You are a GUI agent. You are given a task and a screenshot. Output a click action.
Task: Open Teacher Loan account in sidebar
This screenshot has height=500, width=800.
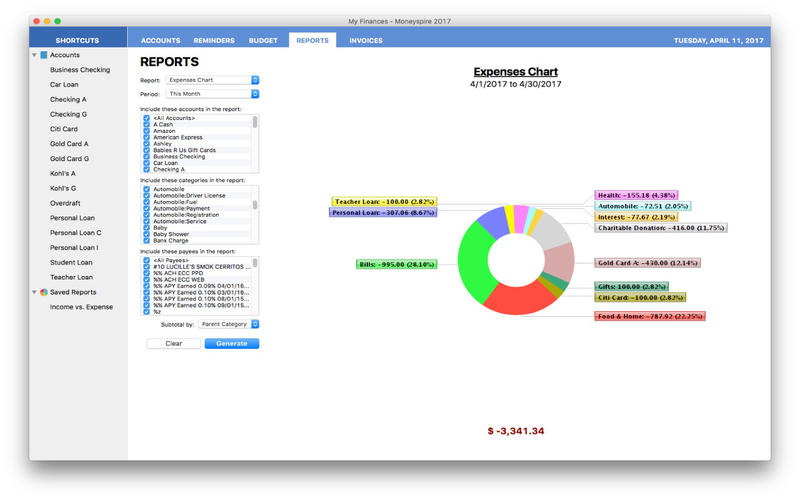tap(71, 277)
